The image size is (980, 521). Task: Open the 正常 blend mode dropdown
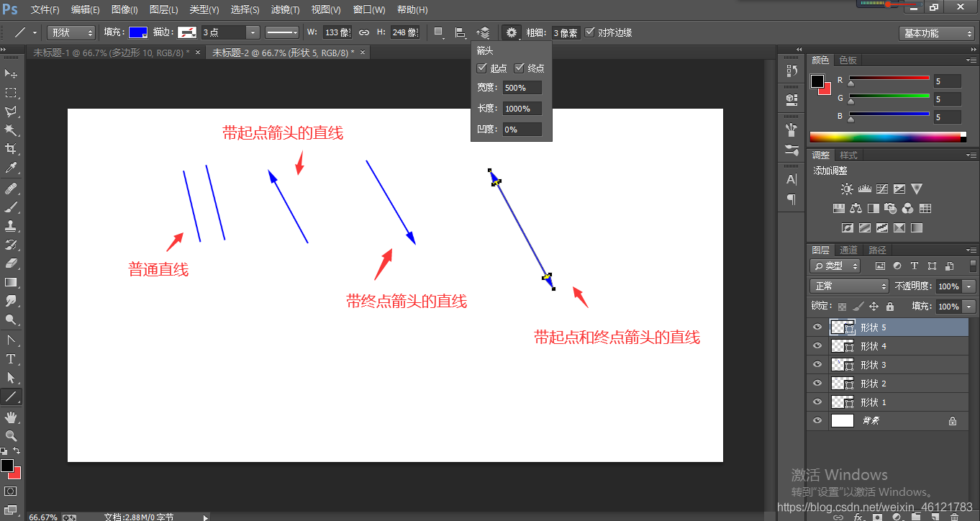(x=850, y=286)
